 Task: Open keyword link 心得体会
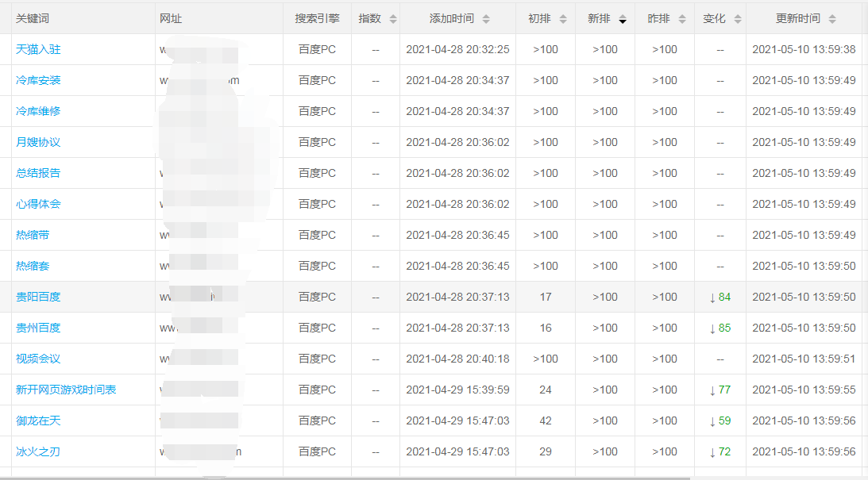(x=38, y=204)
